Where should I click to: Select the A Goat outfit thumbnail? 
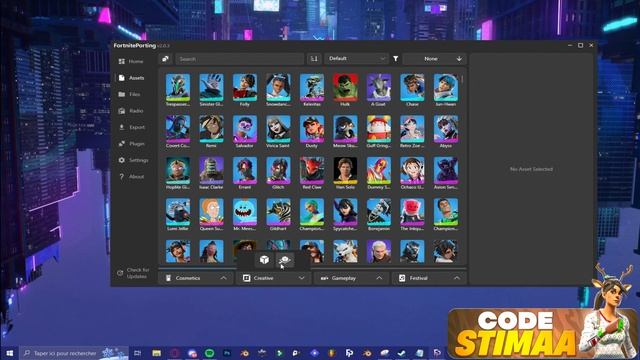(x=379, y=88)
